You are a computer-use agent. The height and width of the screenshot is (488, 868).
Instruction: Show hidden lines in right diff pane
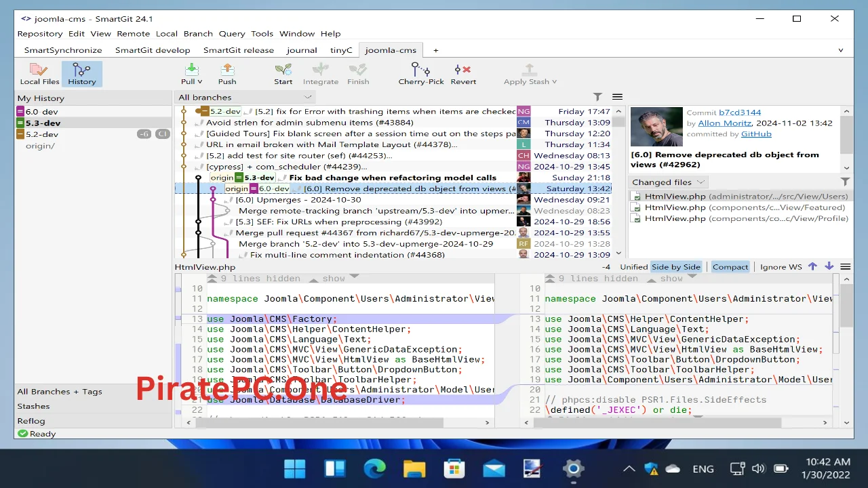671,279
